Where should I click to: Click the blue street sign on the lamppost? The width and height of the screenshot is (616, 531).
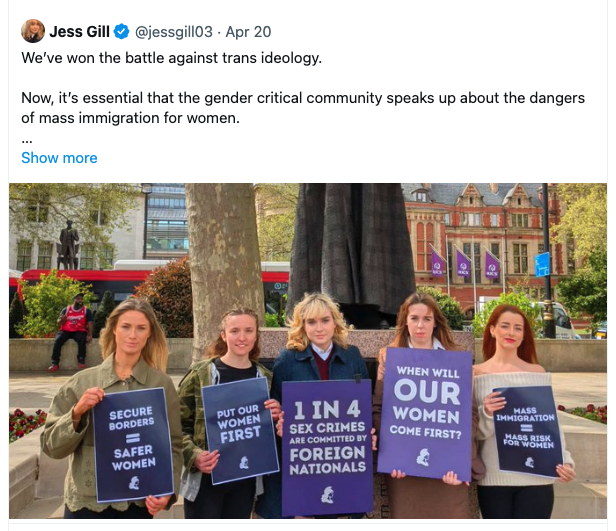click(543, 265)
